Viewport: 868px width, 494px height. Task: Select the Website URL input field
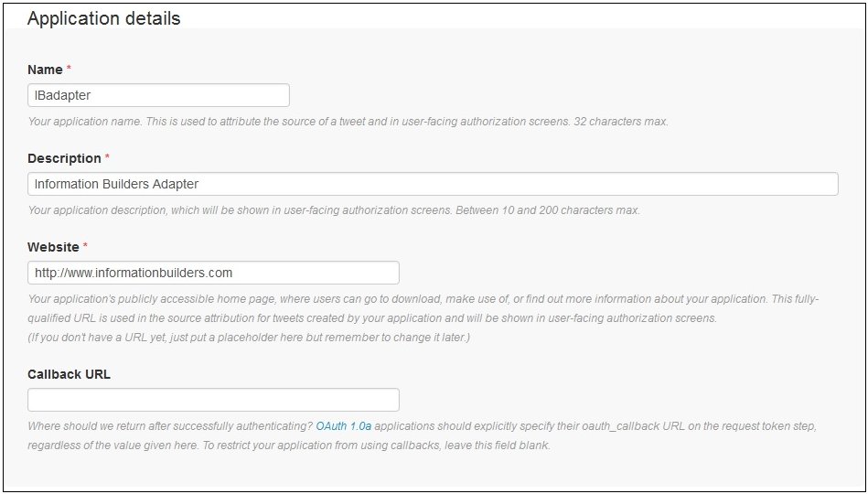(213, 273)
